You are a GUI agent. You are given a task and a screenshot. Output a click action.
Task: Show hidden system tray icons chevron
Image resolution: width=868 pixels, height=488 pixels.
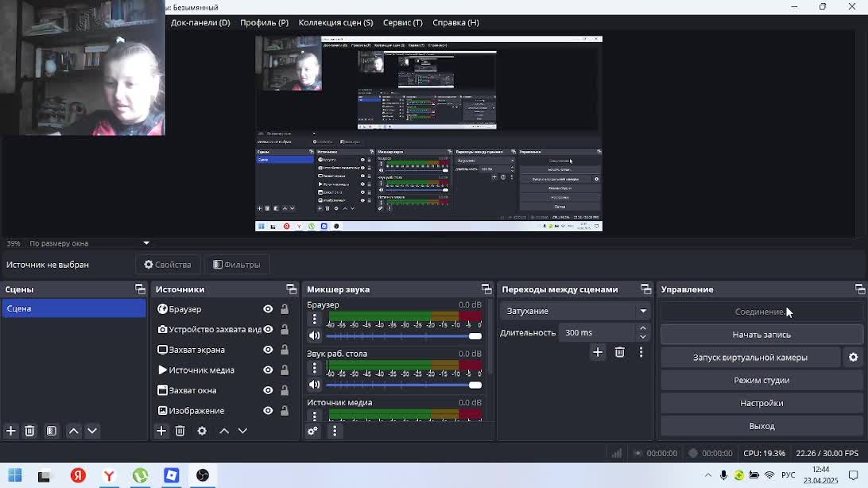[708, 475]
